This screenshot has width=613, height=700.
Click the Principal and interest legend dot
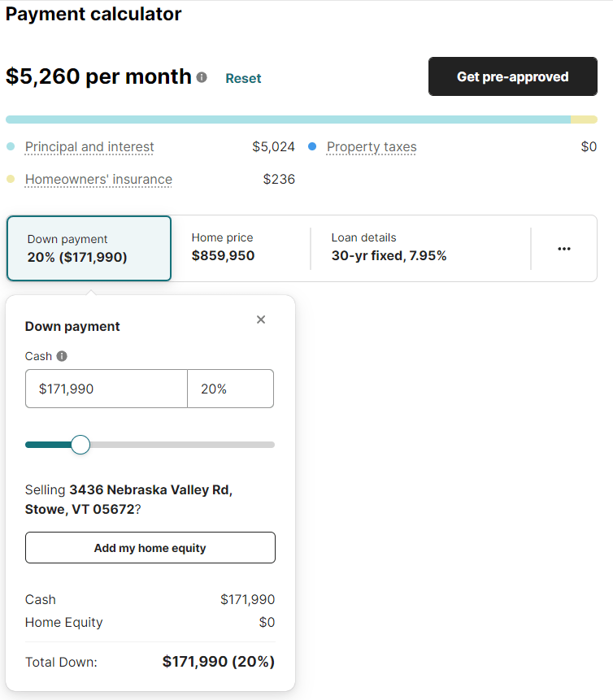click(11, 146)
